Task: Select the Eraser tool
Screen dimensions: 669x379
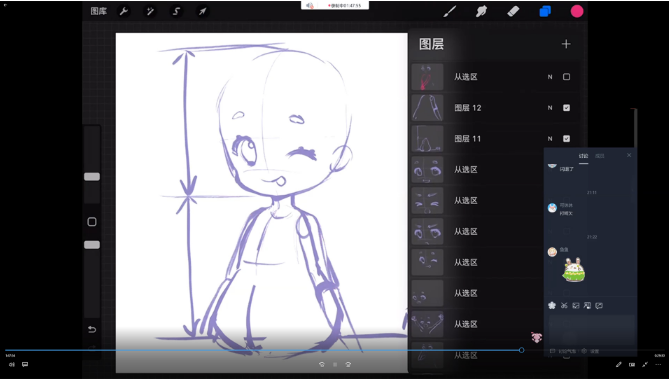Action: click(513, 12)
